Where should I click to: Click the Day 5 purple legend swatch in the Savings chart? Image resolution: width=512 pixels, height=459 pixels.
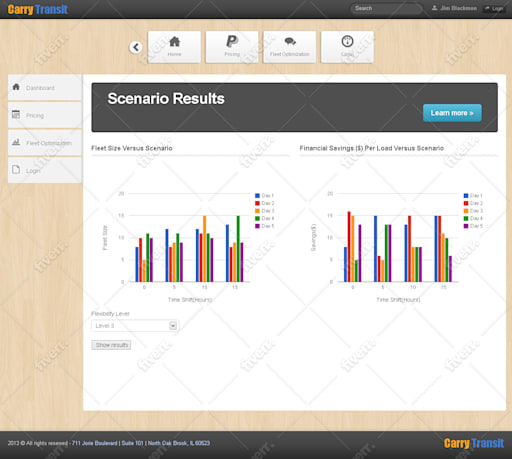(466, 226)
